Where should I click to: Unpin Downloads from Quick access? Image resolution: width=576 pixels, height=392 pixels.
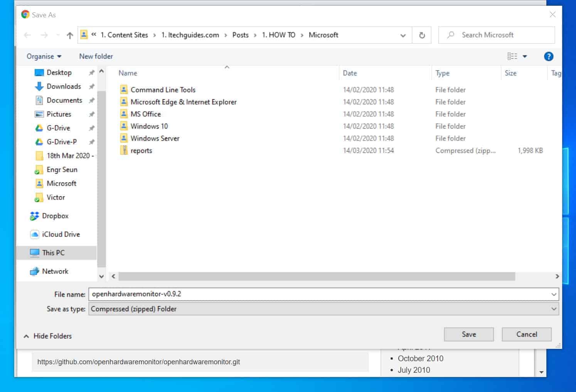tap(92, 86)
